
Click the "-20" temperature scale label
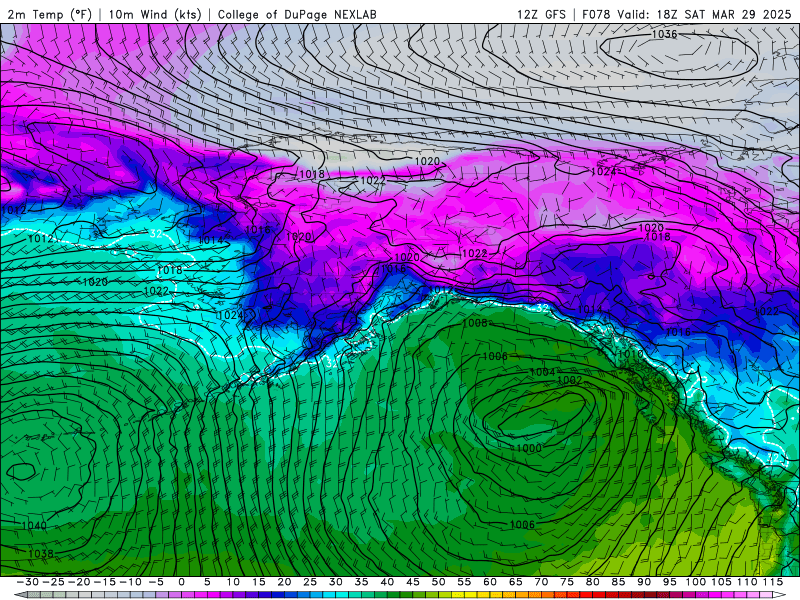tap(79, 582)
